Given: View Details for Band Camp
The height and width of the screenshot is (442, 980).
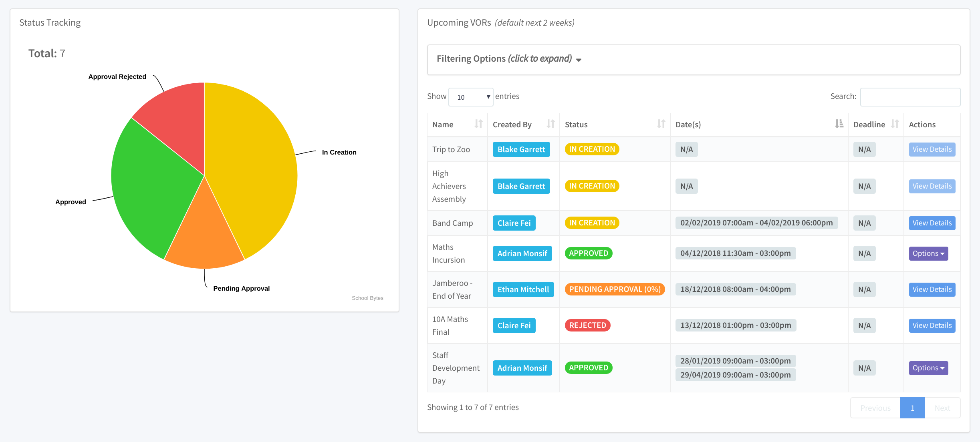Looking at the screenshot, I should pos(932,223).
